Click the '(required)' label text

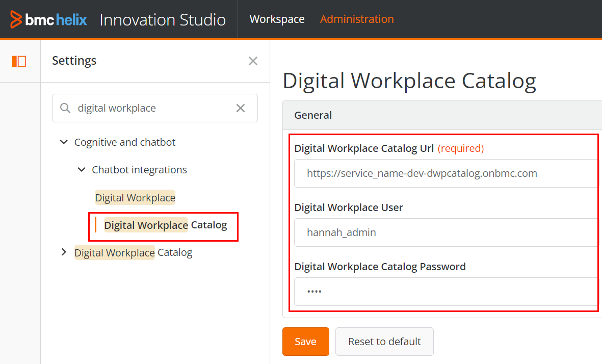coord(461,148)
